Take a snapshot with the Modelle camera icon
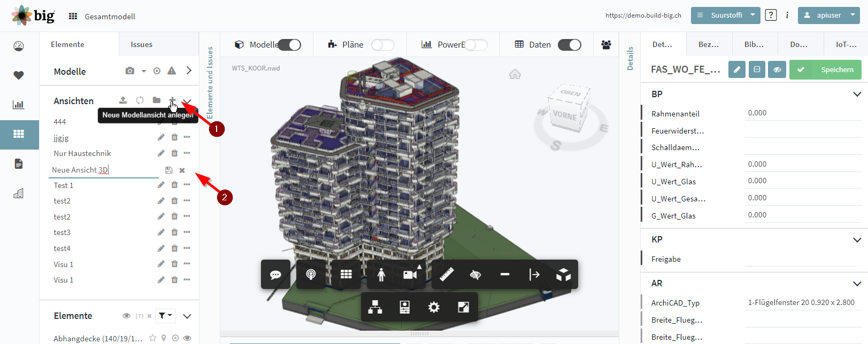This screenshot has width=868, height=344. pos(130,71)
